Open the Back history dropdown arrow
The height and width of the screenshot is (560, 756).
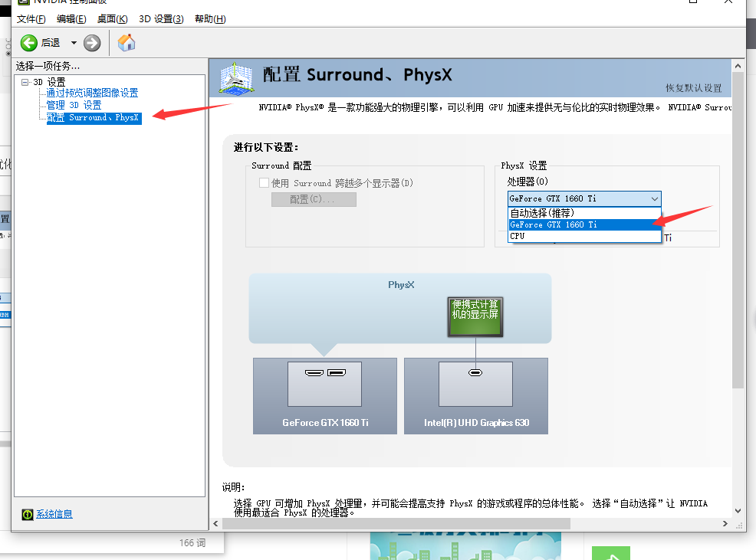pyautogui.click(x=74, y=43)
